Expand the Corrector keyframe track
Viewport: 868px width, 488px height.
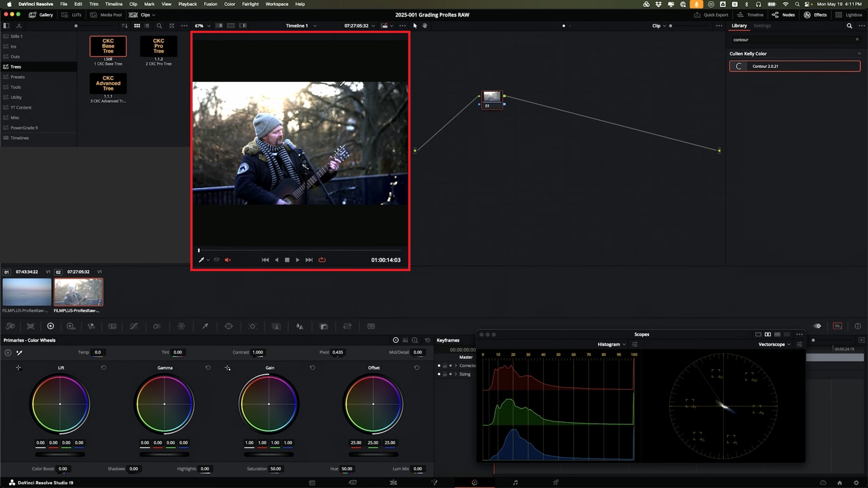456,366
